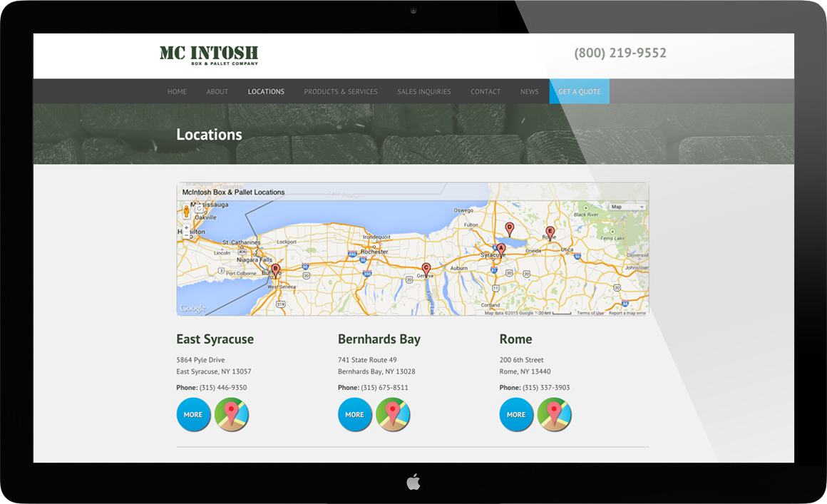The image size is (827, 504).
Task: Click the Get a Quote button
Action: [x=579, y=92]
